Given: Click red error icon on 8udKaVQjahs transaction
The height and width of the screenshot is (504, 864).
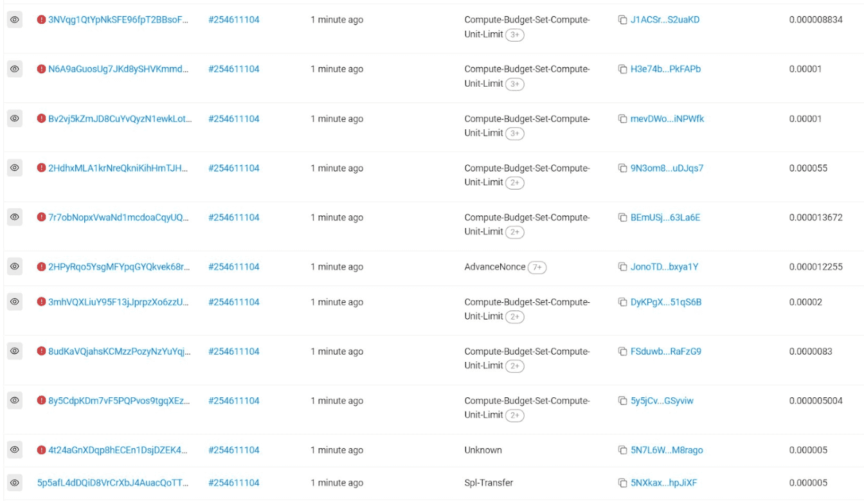Looking at the screenshot, I should 41,351.
